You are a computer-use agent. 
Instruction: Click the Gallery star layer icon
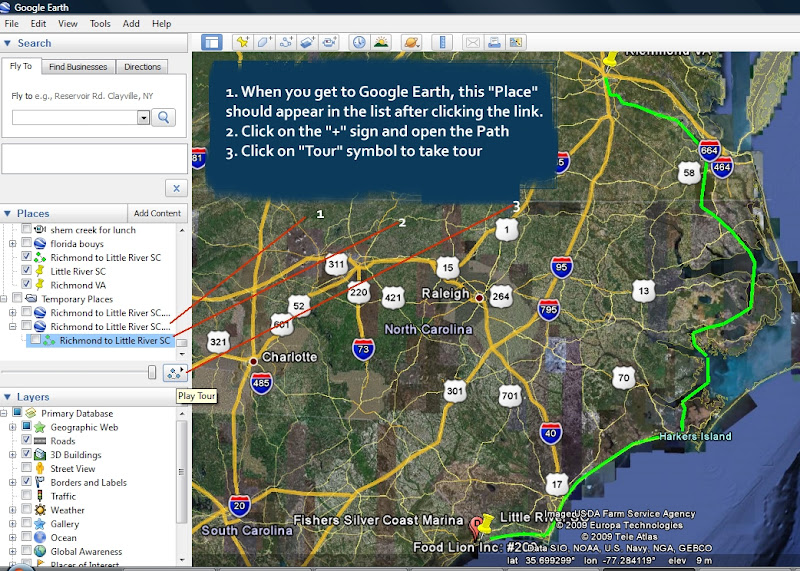click(x=40, y=523)
